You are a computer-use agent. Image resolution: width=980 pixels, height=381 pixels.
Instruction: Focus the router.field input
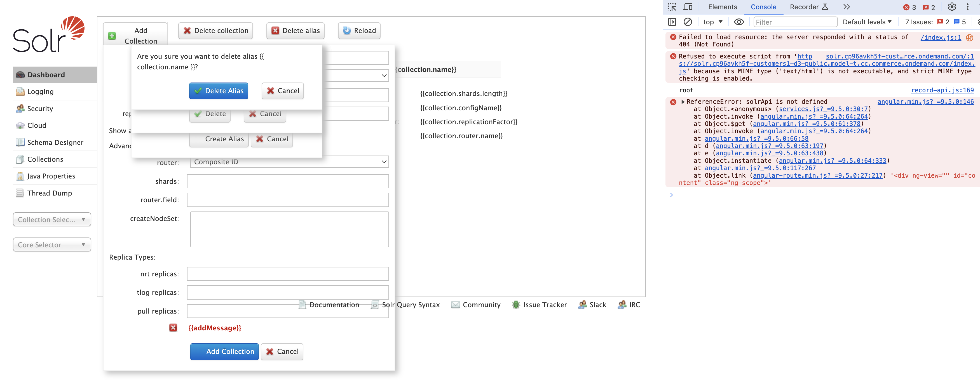click(288, 200)
